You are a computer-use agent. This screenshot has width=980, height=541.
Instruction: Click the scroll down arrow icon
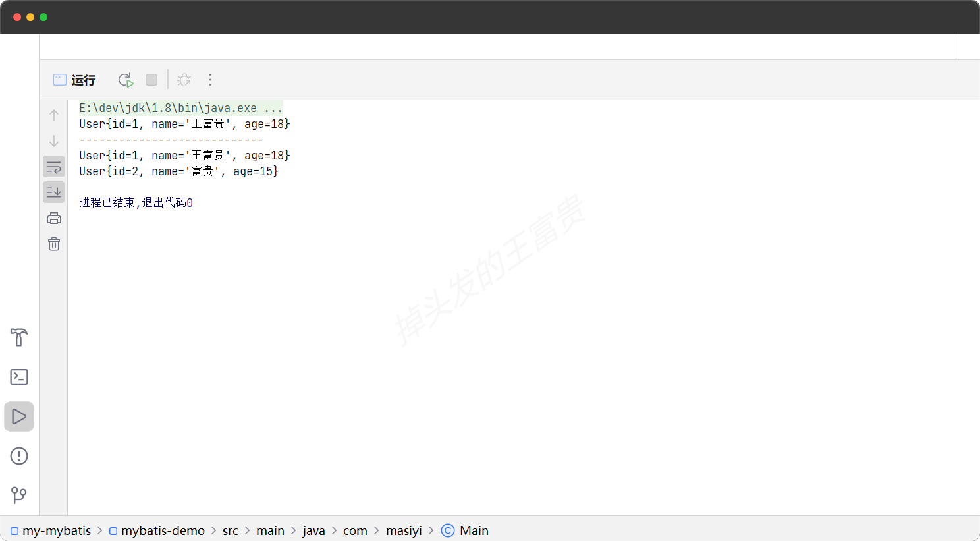pos(54,141)
